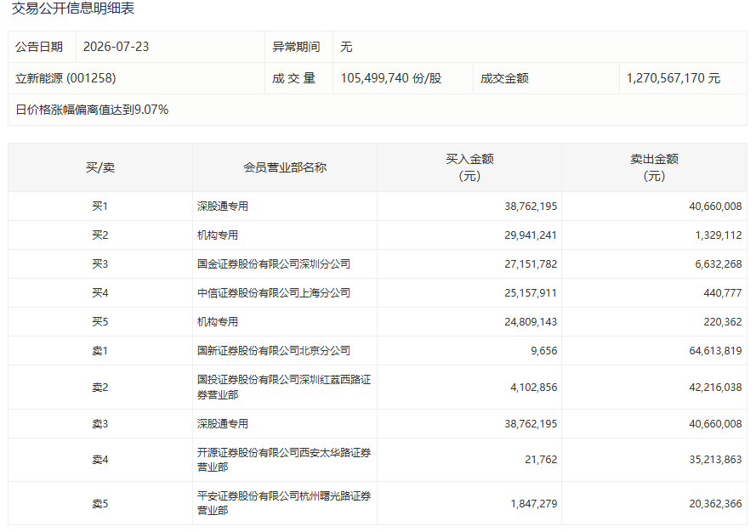This screenshot has height=532, width=756.
Task: Select buy amount 27,151,782
Action: click(531, 264)
